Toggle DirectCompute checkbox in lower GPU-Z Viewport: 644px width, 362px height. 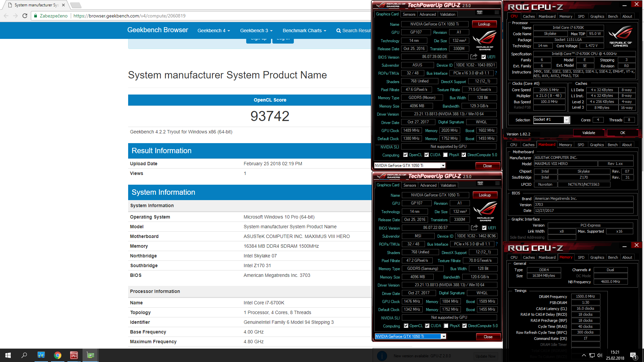pyautogui.click(x=465, y=326)
